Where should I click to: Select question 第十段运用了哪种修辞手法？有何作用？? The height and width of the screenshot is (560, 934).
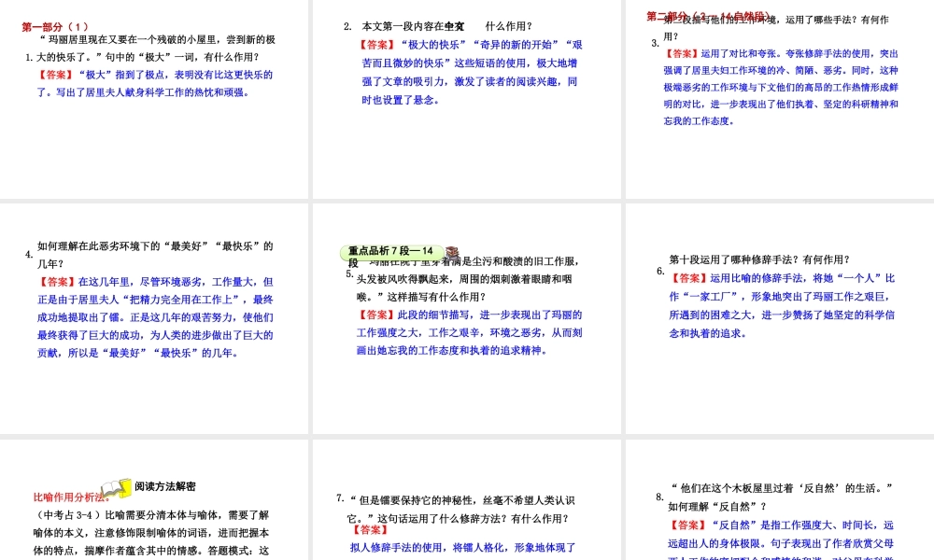[x=759, y=259]
